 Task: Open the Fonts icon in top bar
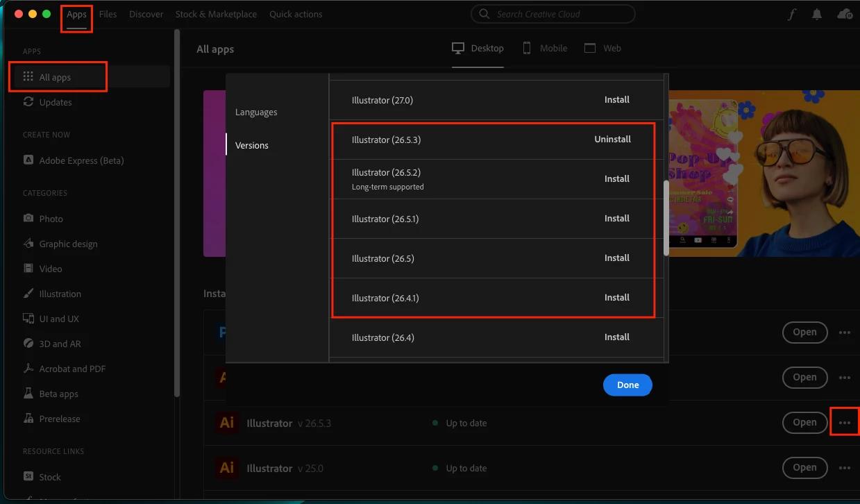point(791,14)
